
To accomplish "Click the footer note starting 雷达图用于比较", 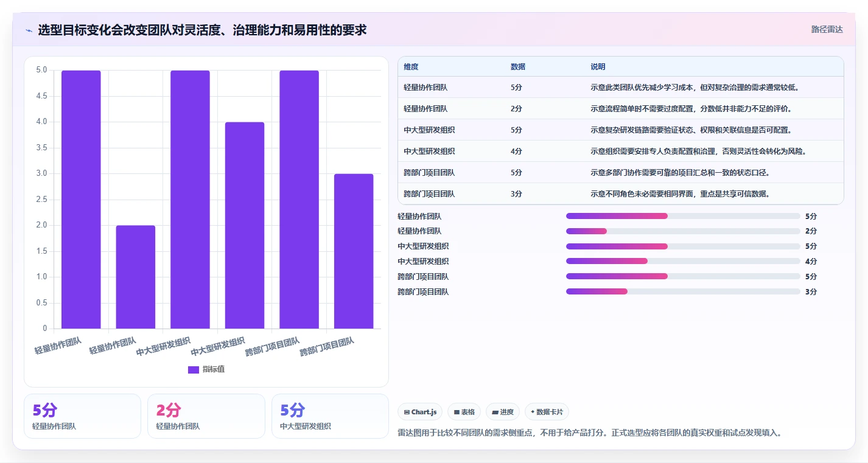I will click(589, 433).
